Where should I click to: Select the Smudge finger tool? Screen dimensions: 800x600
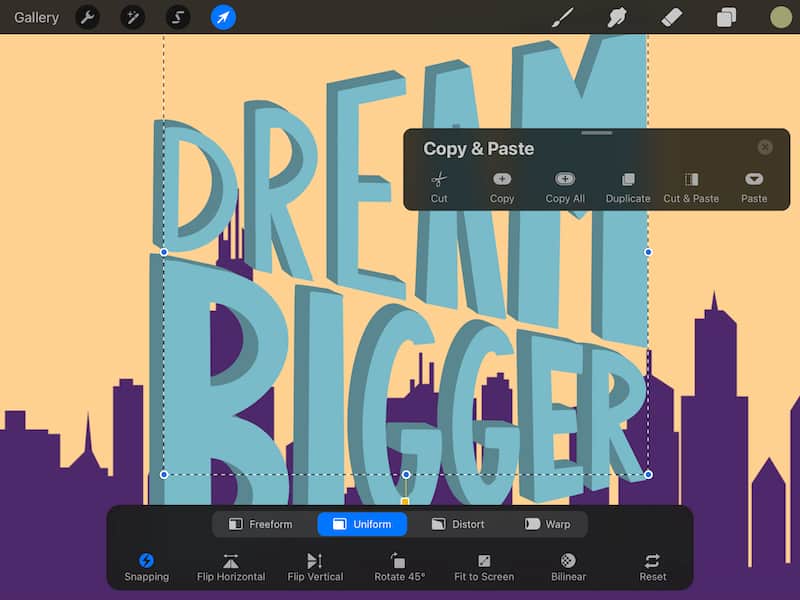pos(617,17)
